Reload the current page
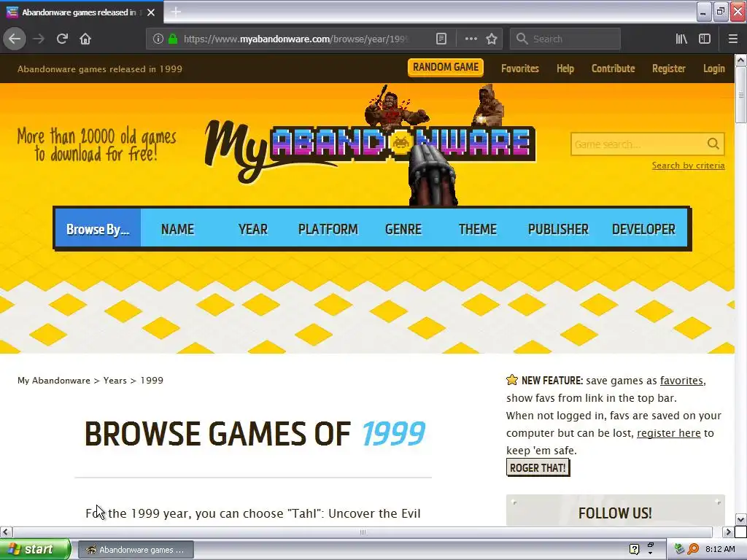This screenshot has height=560, width=747. coord(62,39)
